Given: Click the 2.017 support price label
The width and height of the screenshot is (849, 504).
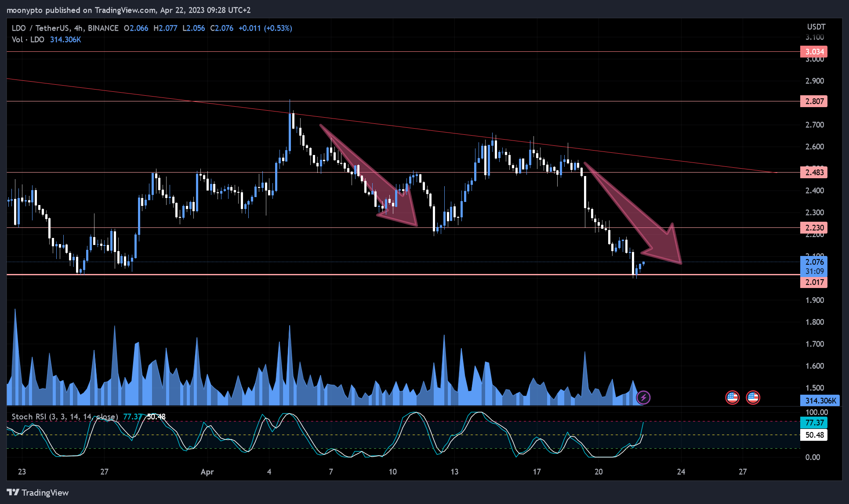Looking at the screenshot, I should tap(814, 282).
